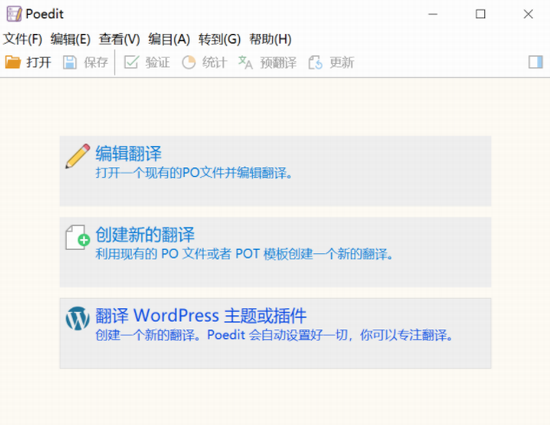Click the Poedit app icon in title bar

(x=14, y=14)
